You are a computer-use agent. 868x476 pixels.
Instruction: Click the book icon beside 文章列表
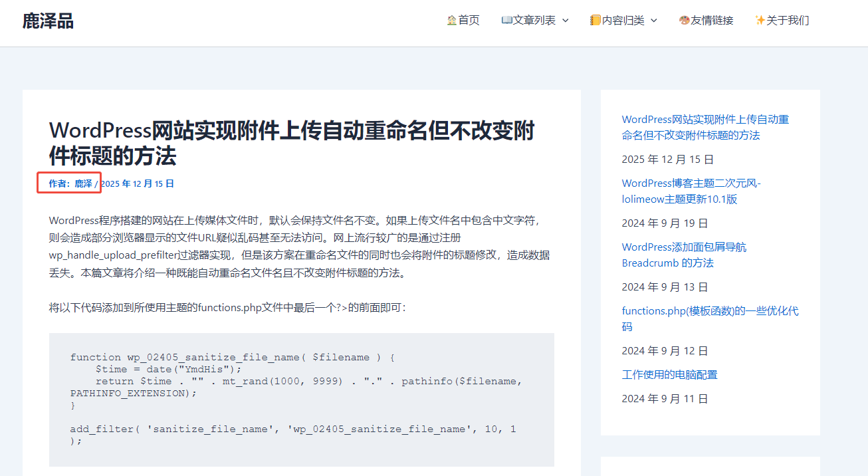(506, 21)
